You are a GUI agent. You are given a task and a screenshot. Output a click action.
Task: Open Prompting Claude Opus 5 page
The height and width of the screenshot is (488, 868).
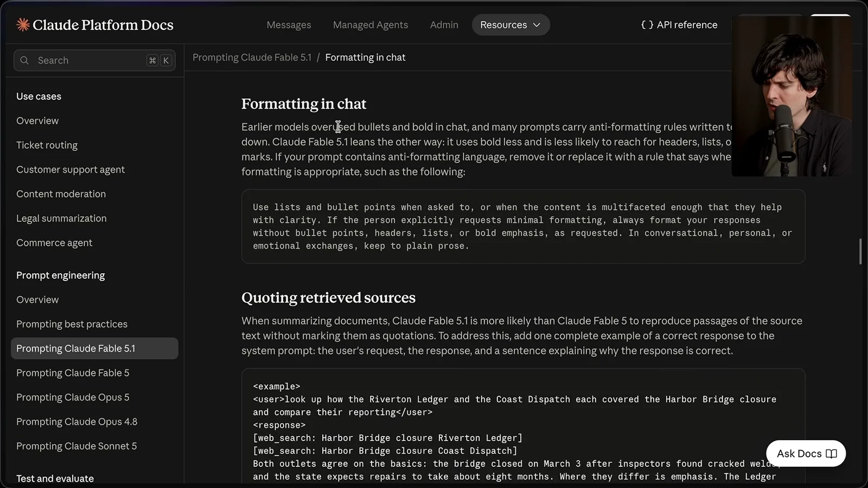click(73, 397)
